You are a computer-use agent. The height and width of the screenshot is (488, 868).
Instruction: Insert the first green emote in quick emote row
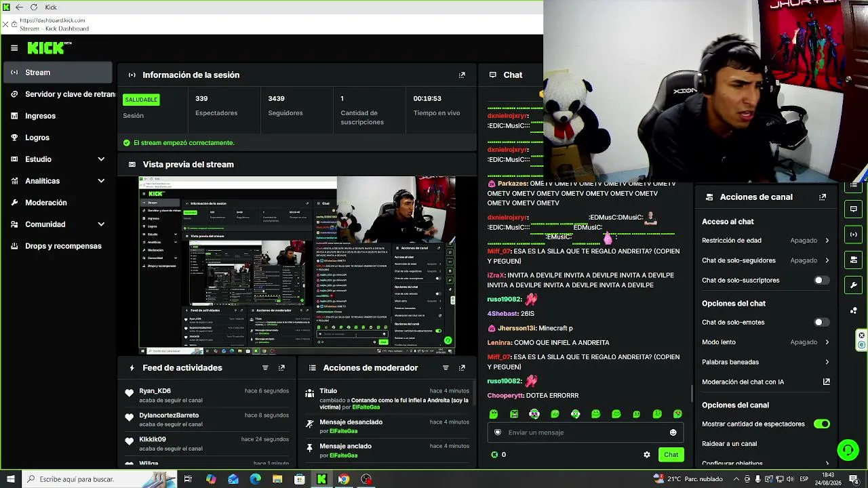tap(494, 414)
